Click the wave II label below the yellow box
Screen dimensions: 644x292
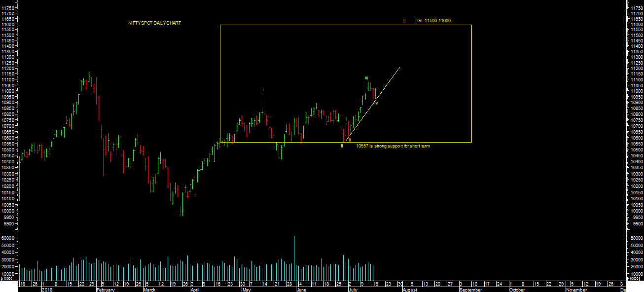[342, 146]
